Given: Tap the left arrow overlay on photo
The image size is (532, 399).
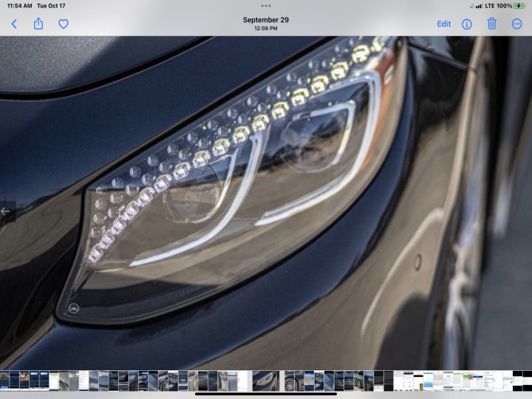Looking at the screenshot, I should pos(6,211).
